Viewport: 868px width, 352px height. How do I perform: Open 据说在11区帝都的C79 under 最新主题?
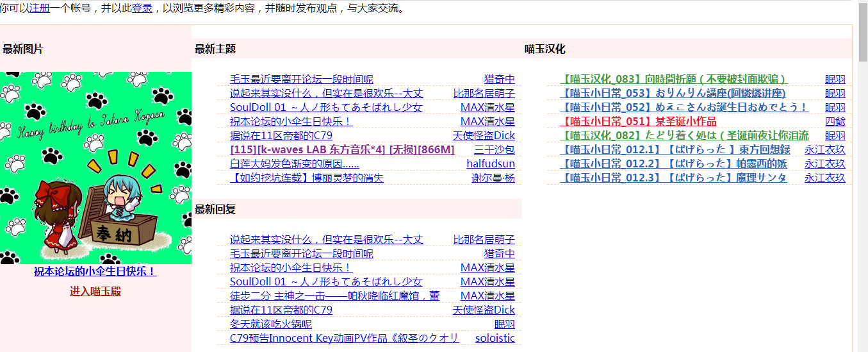(281, 136)
